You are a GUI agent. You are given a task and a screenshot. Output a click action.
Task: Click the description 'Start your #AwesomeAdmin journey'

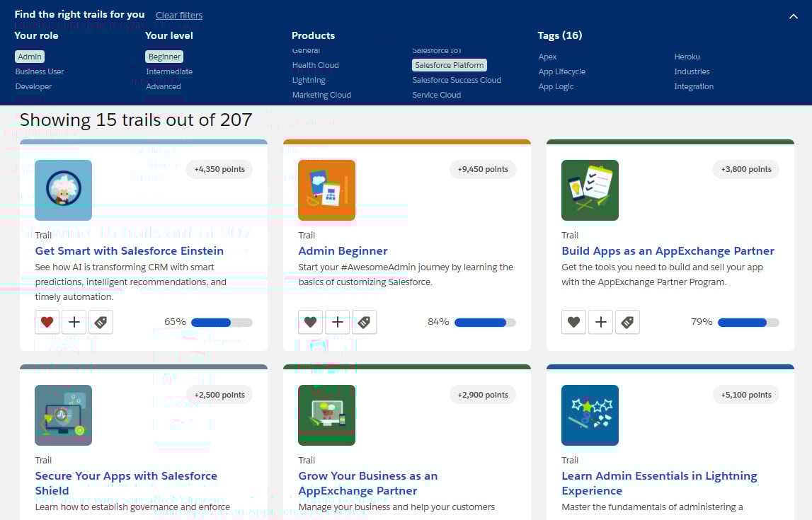tap(406, 275)
